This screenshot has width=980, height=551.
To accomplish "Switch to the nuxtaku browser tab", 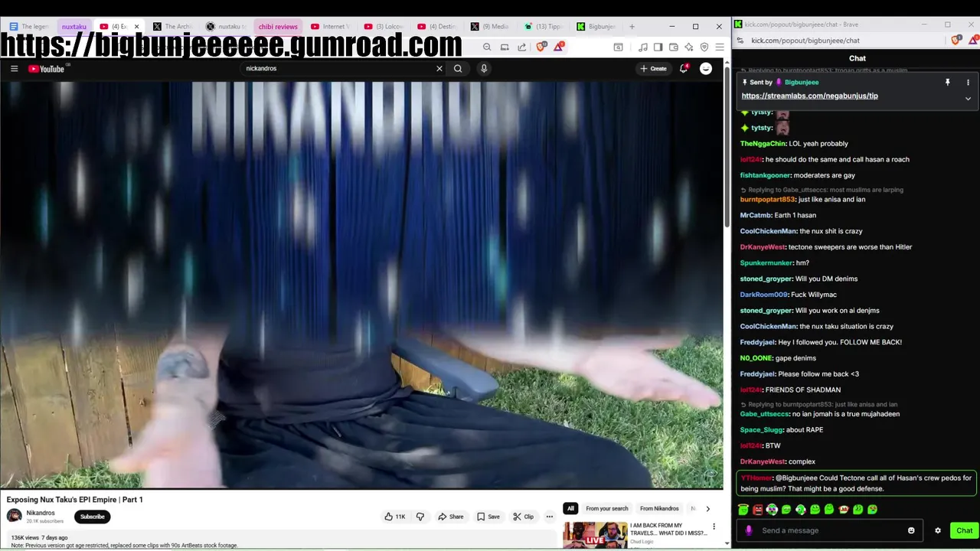I will click(x=74, y=27).
